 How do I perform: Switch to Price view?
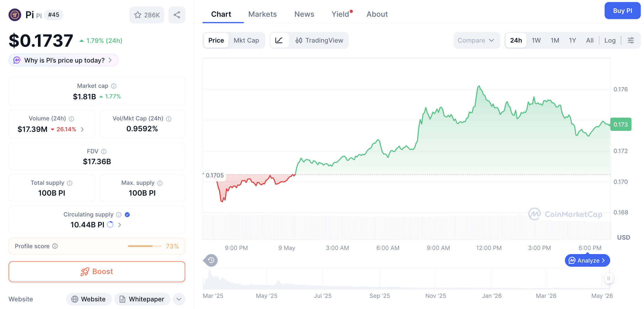click(x=216, y=40)
